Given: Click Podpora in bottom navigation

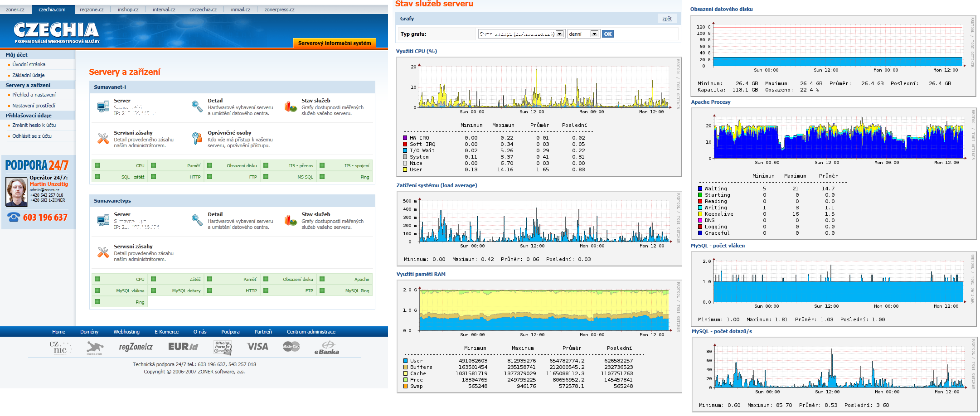Looking at the screenshot, I should pos(230,332).
